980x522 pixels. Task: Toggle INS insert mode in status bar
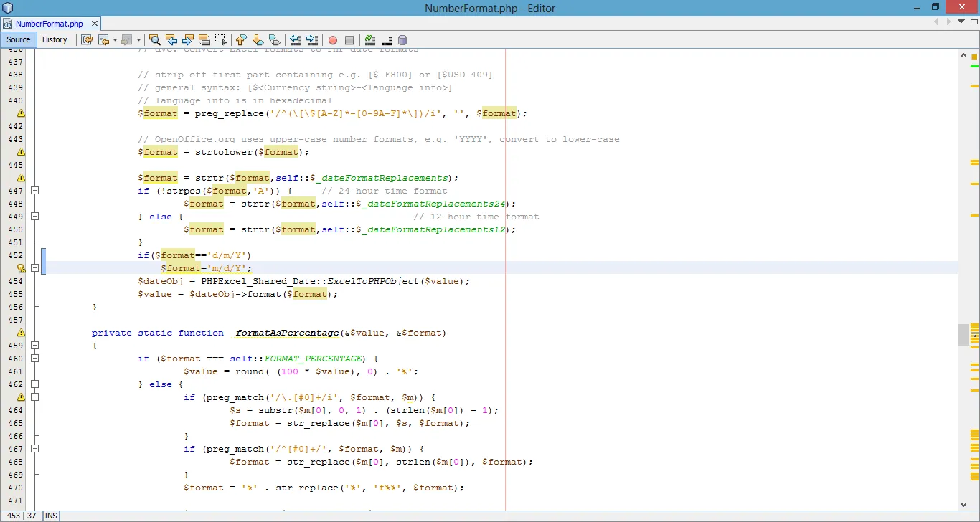51,516
